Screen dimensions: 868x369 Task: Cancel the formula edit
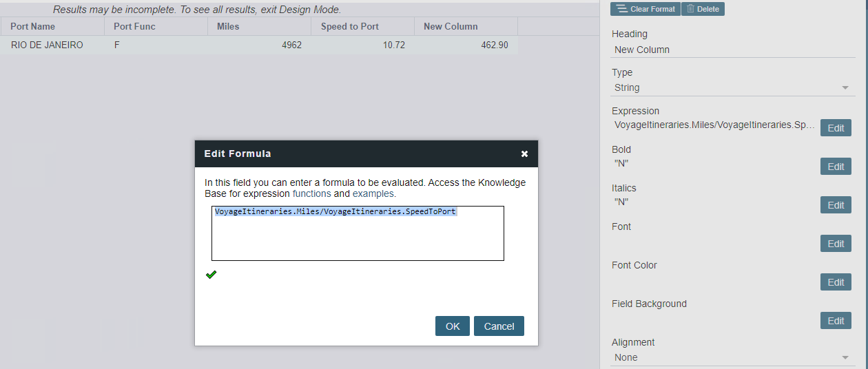pyautogui.click(x=499, y=326)
